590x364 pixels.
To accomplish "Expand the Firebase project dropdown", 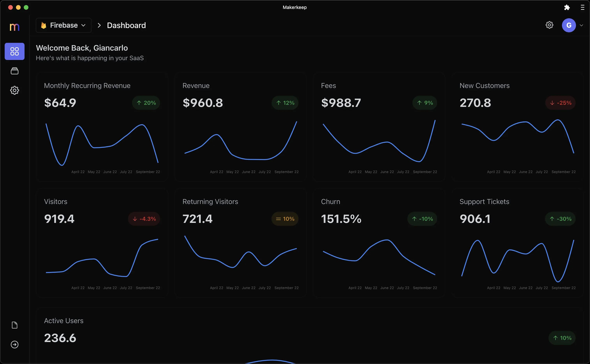I will 63,25.
